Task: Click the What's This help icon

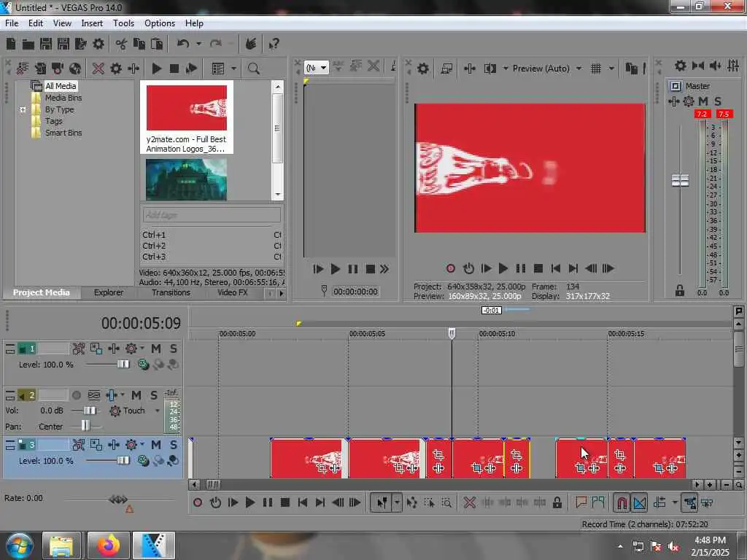Action: pyautogui.click(x=274, y=44)
